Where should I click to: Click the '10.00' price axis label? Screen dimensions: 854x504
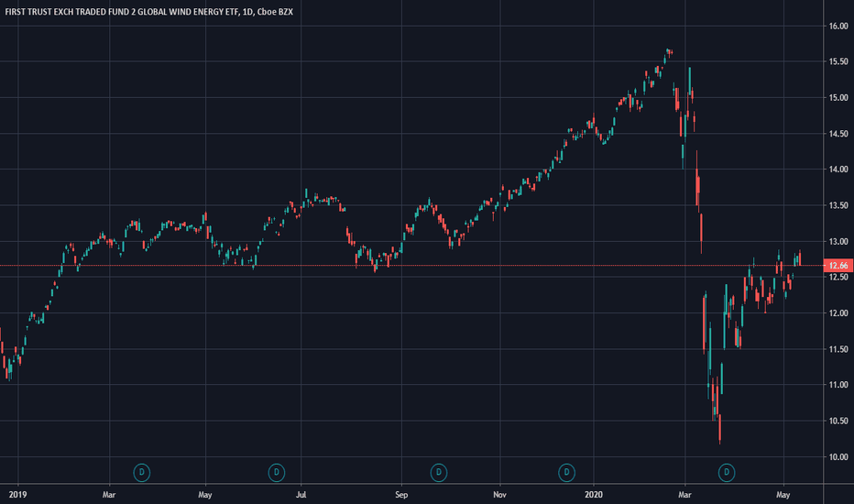point(838,456)
